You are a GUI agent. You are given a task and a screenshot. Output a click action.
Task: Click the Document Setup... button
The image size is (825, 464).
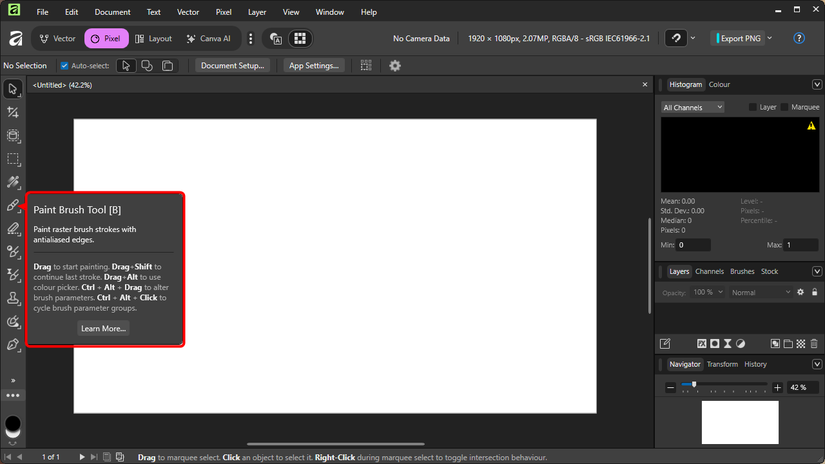[233, 66]
